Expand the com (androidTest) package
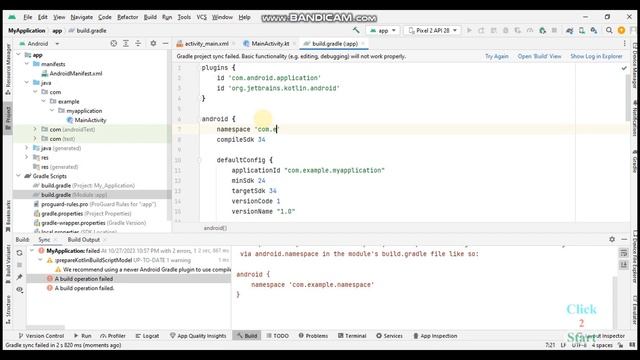The height and width of the screenshot is (360, 640). [x=35, y=129]
